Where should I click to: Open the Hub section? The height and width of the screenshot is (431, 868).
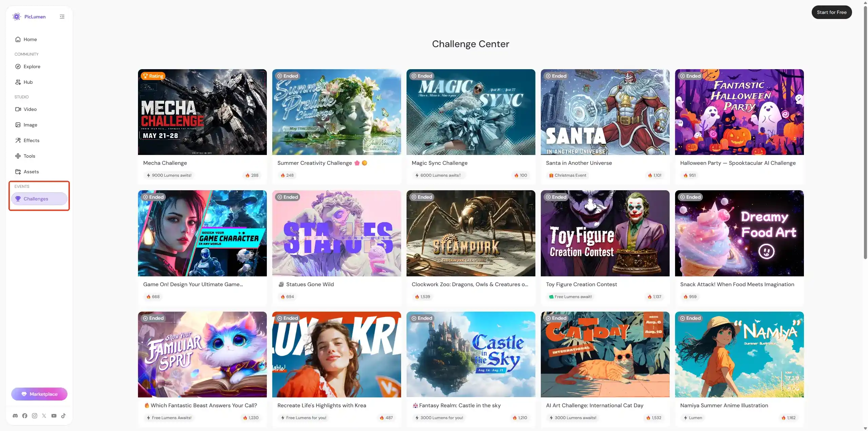pyautogui.click(x=39, y=82)
